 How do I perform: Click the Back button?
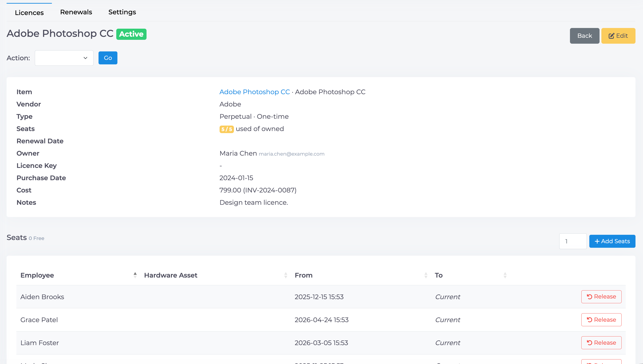(584, 36)
